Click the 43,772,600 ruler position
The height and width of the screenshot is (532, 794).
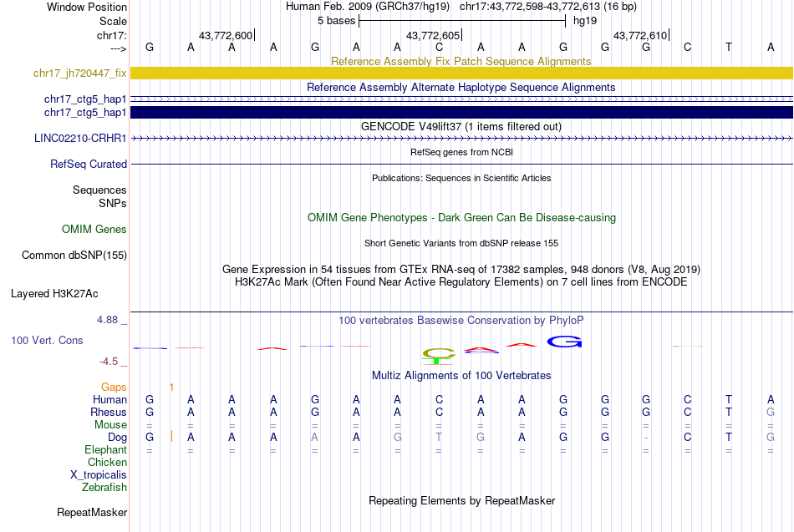point(226,35)
